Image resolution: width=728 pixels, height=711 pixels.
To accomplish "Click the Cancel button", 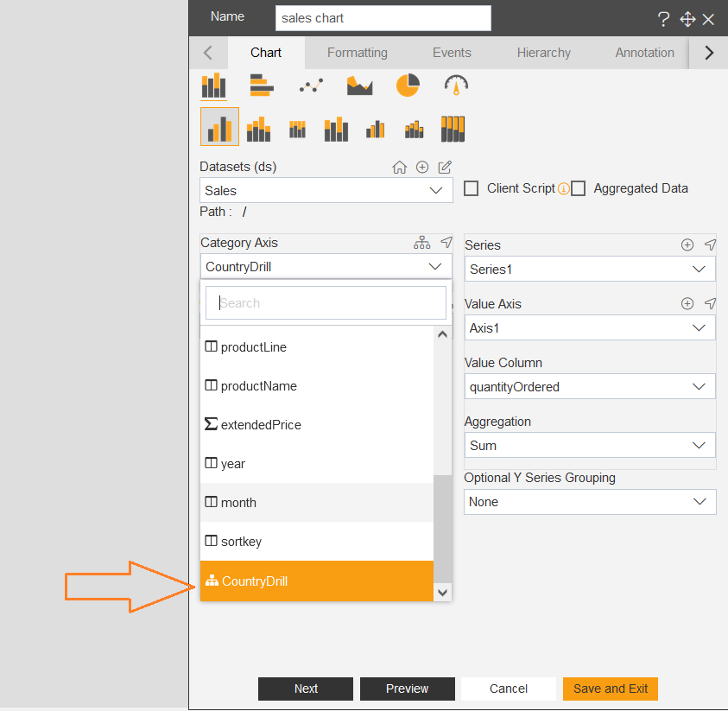I will tap(509, 689).
